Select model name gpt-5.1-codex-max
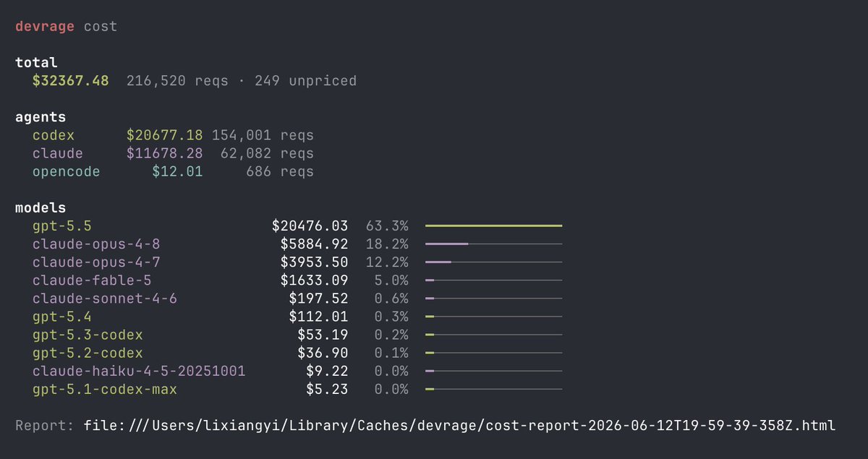 pos(104,389)
